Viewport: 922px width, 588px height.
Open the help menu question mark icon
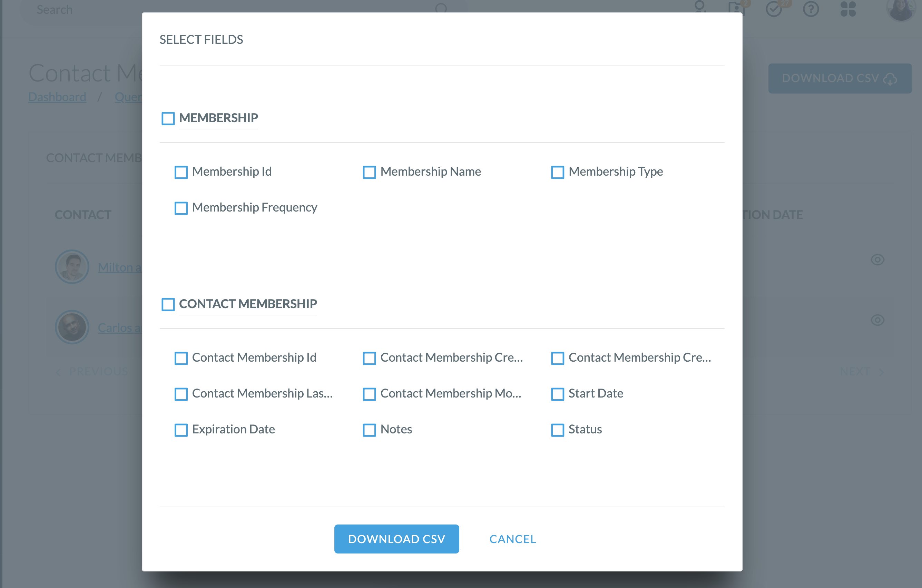click(811, 10)
